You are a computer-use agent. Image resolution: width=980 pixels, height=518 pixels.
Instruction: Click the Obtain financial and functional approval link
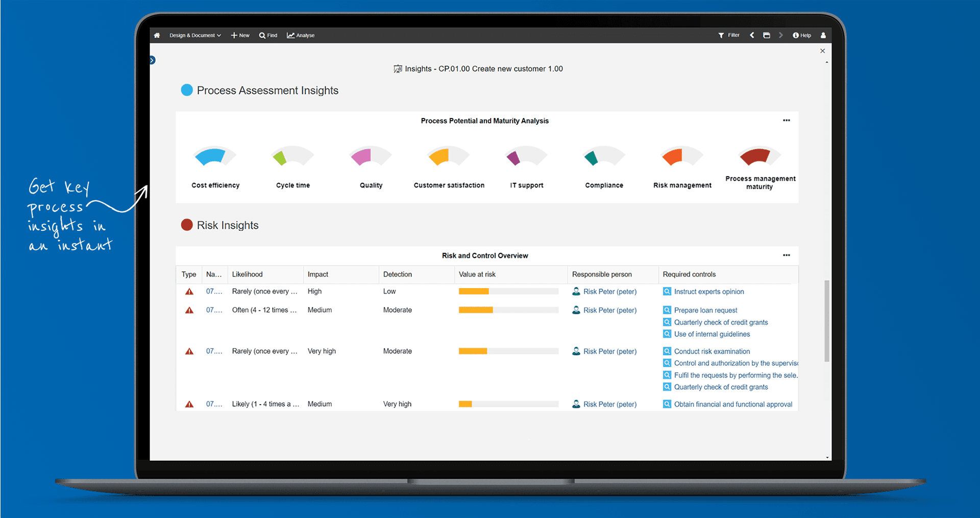(733, 404)
